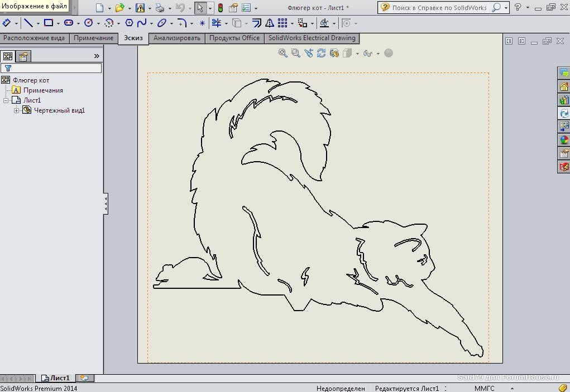Open the Примечание ribbon tab

click(94, 38)
